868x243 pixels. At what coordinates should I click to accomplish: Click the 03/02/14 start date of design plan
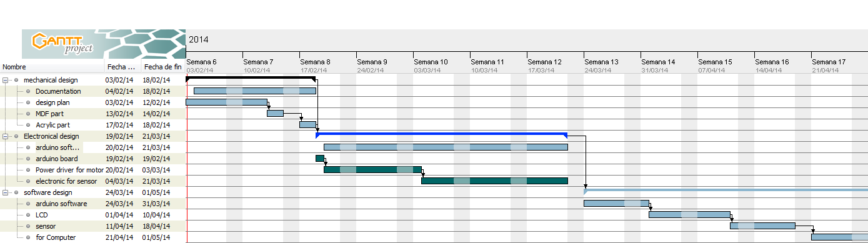(119, 102)
